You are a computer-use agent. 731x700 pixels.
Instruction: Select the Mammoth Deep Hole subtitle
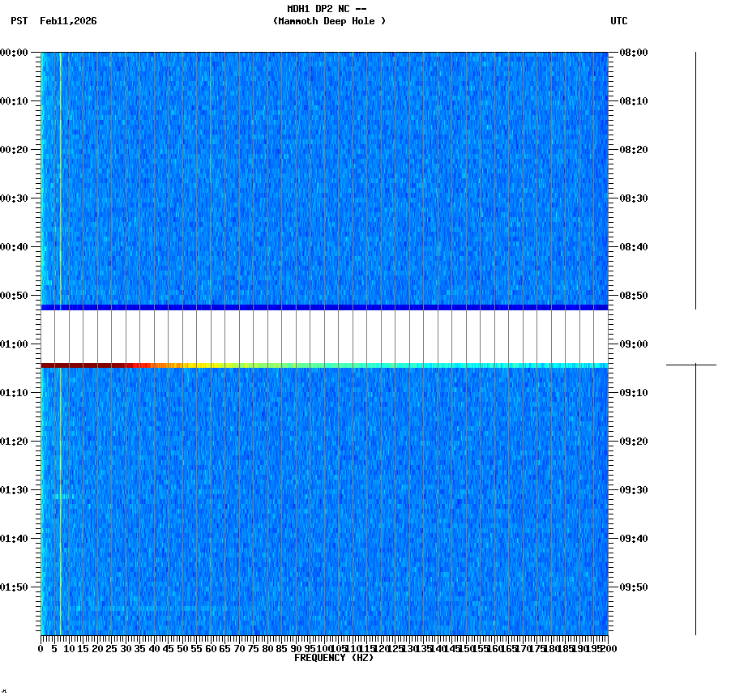coord(330,22)
